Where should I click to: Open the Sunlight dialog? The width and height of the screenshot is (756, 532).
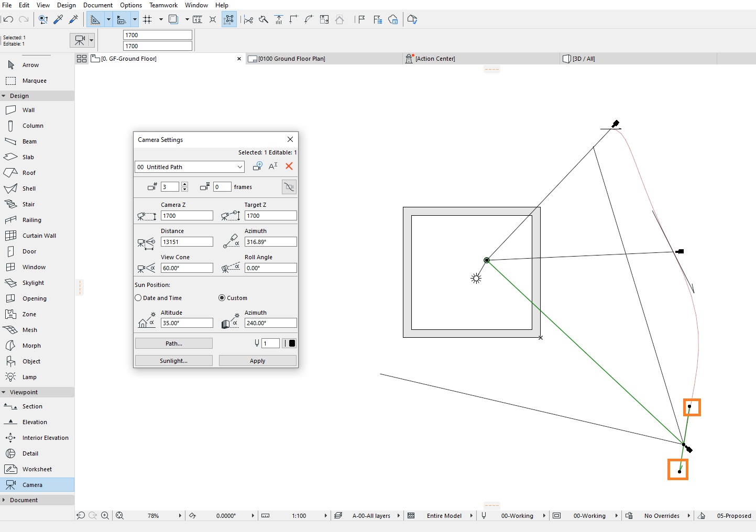tap(173, 360)
